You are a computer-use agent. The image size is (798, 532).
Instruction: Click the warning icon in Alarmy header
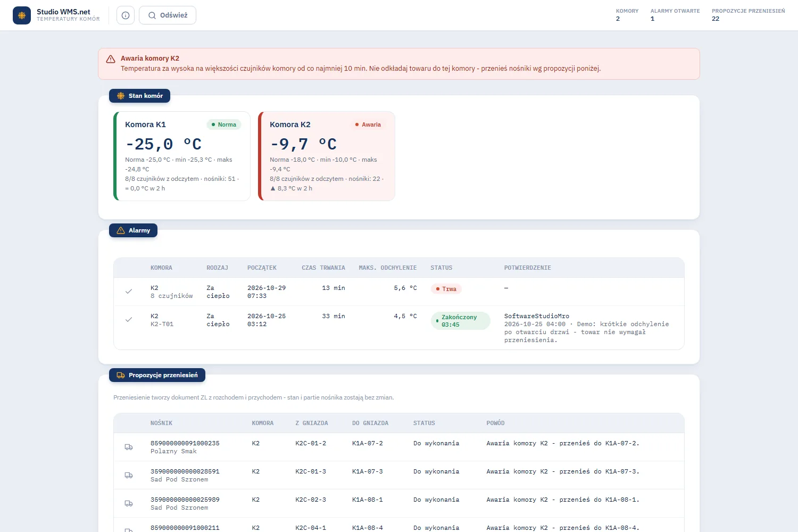(121, 230)
